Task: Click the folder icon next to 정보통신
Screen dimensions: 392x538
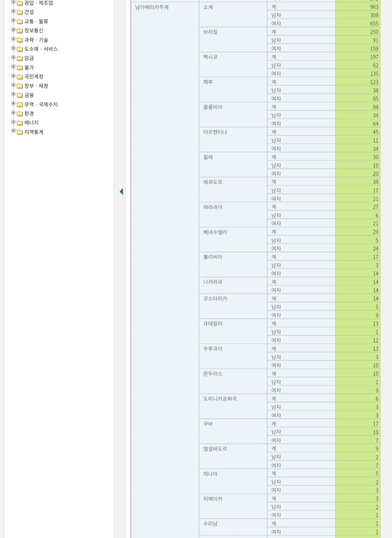Action: click(x=20, y=31)
